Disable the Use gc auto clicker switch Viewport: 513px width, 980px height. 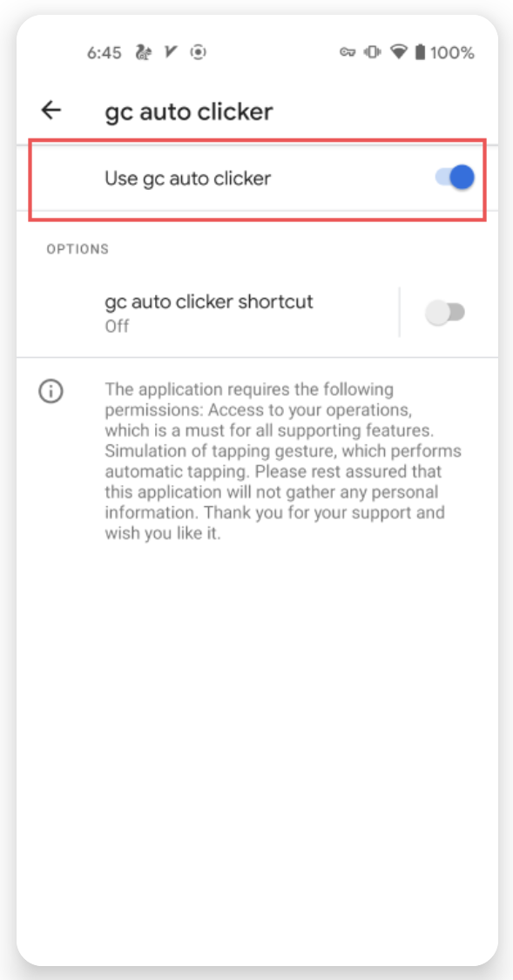[455, 178]
